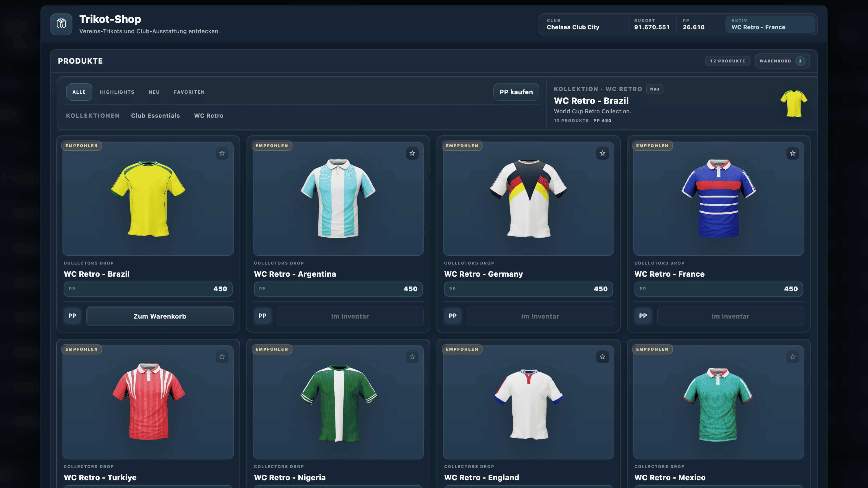Click the 'WC Retro - Germany' product name

pyautogui.click(x=483, y=274)
